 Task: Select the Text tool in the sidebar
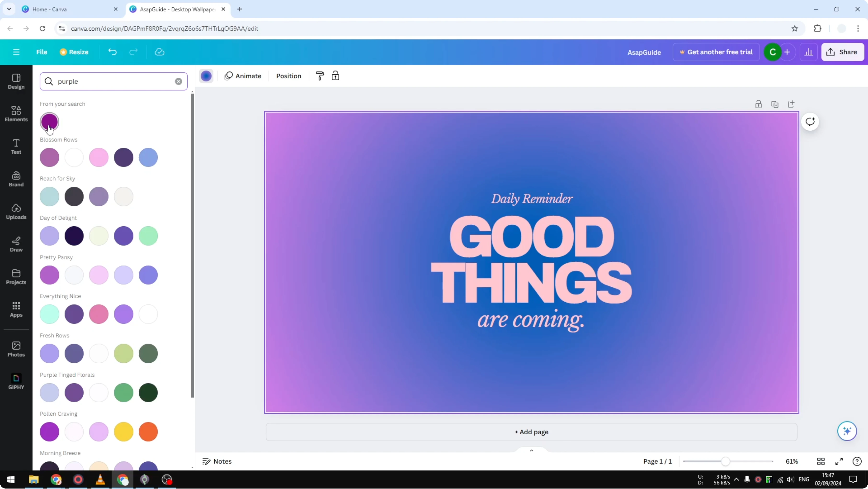16,146
